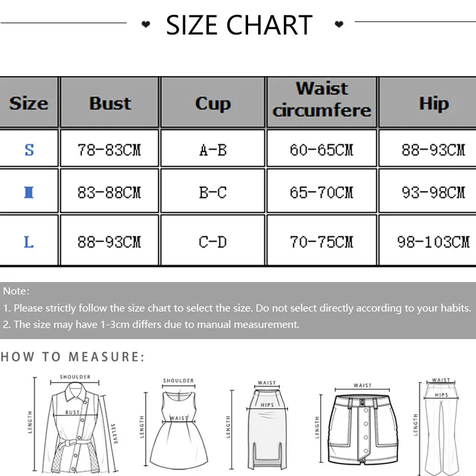Click the 78-83CM bust cell

pyautogui.click(x=109, y=149)
